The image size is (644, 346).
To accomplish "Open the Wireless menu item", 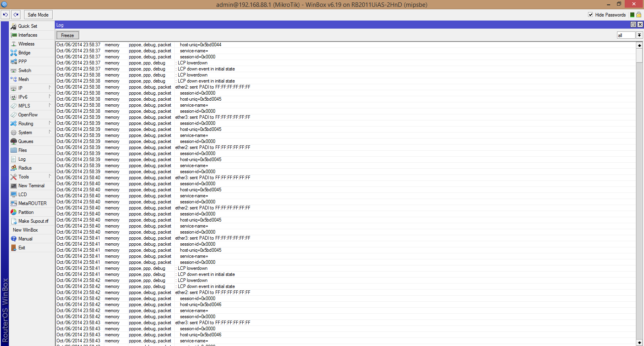I will (32, 44).
